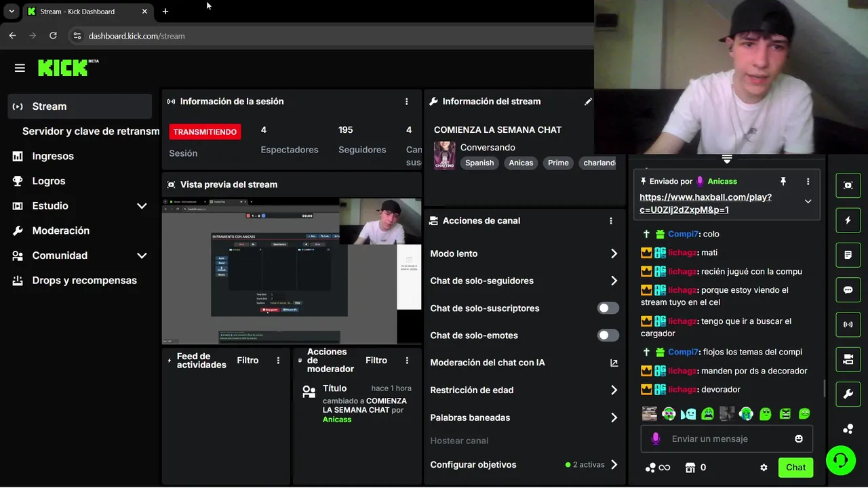The image size is (868, 488).
Task: Click the Prime tag chip
Action: [x=558, y=163]
